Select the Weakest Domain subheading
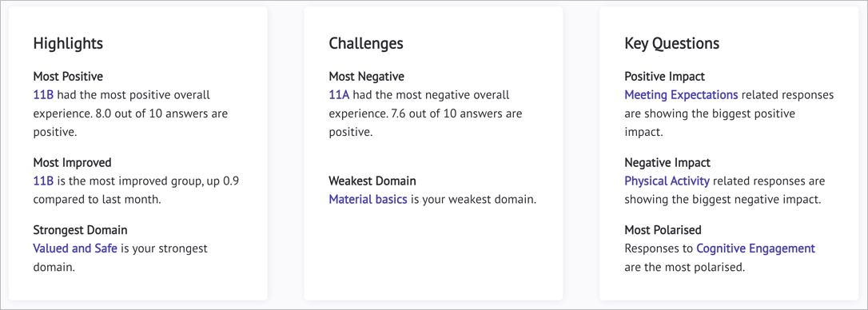Screen dimensions: 868x310 click(x=372, y=181)
